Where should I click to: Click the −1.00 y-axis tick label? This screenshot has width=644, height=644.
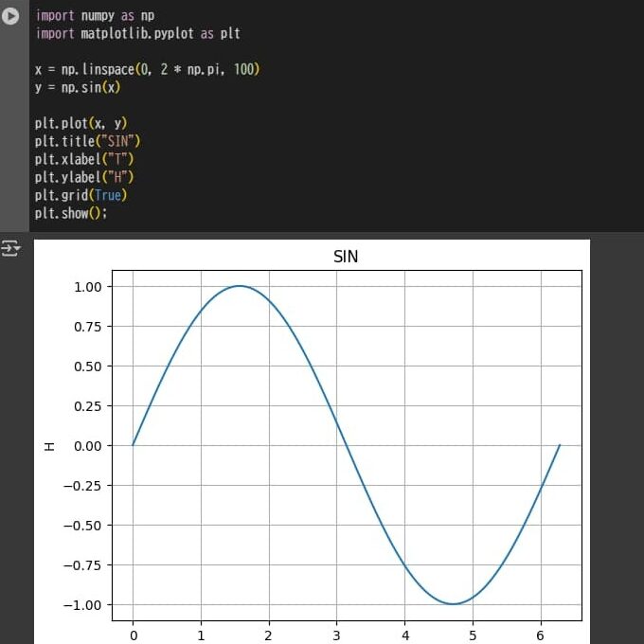82,605
